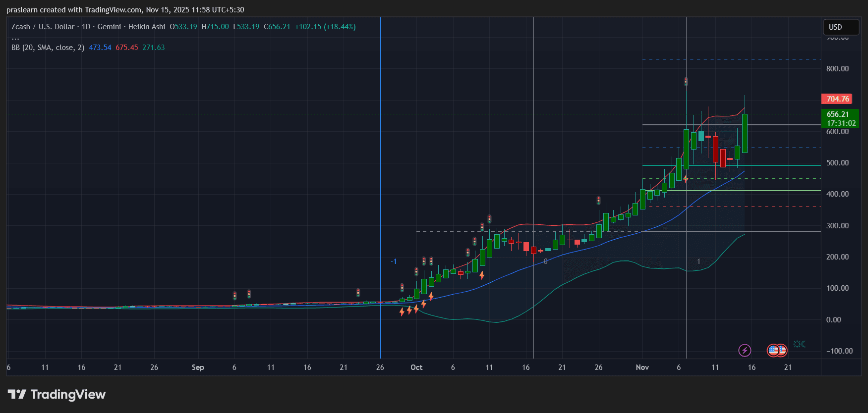Viewport: 868px width, 413px height.
Task: Click the traffic light marker above the highest wick
Action: [x=686, y=81]
